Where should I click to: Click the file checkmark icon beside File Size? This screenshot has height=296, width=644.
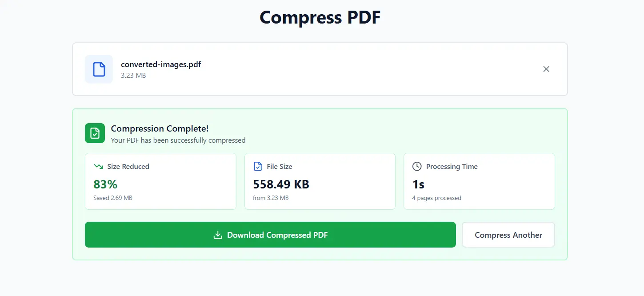point(258,166)
